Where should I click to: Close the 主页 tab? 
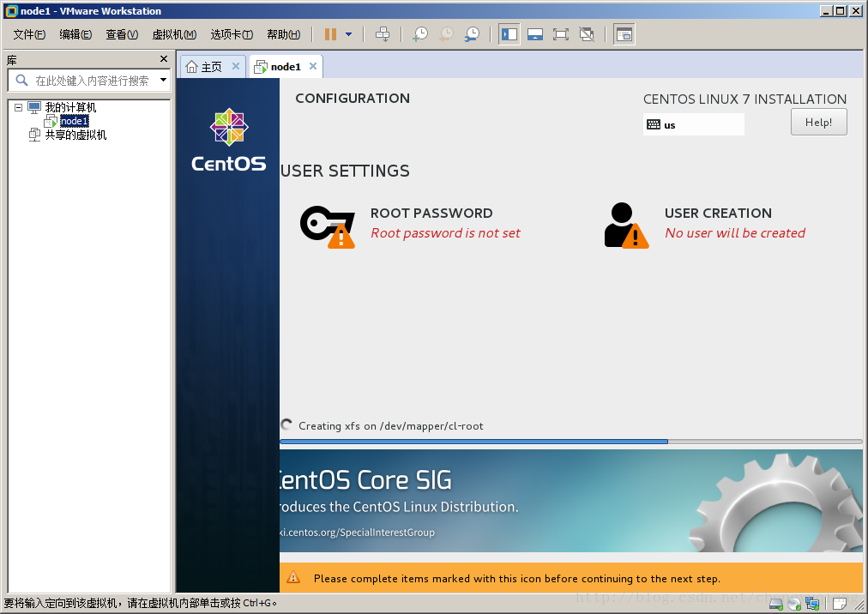pyautogui.click(x=235, y=66)
